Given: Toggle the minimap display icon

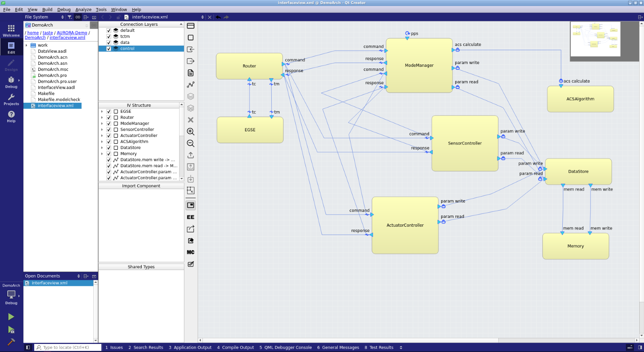Looking at the screenshot, I should [191, 205].
